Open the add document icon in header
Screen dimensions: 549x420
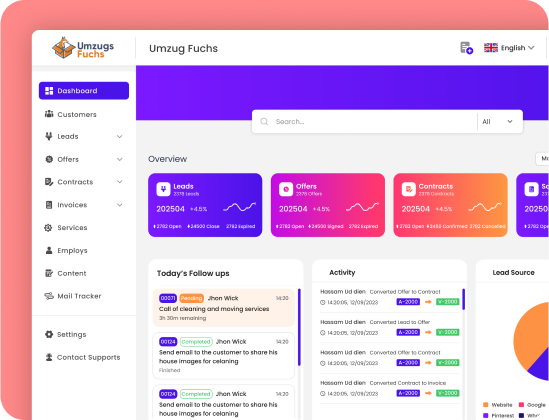click(466, 48)
